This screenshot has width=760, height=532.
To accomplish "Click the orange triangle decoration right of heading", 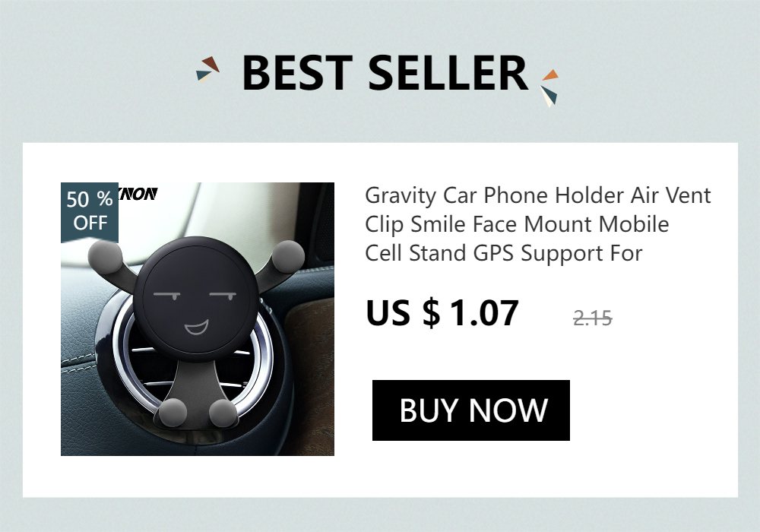I will click(x=550, y=75).
